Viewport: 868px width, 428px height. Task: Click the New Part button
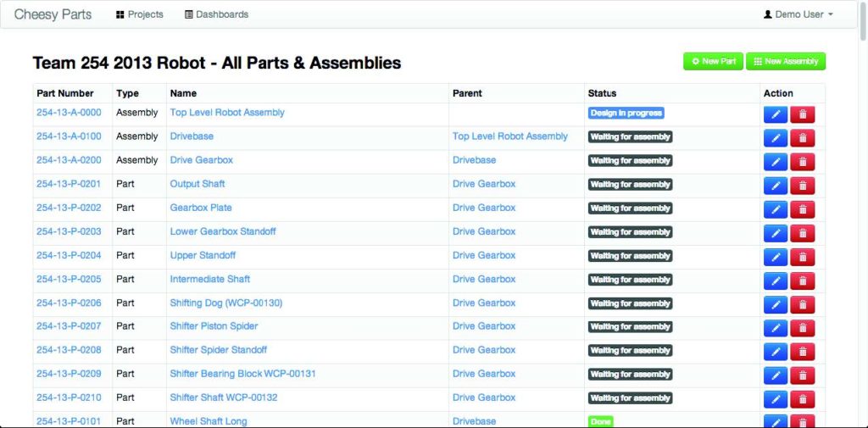(x=713, y=61)
